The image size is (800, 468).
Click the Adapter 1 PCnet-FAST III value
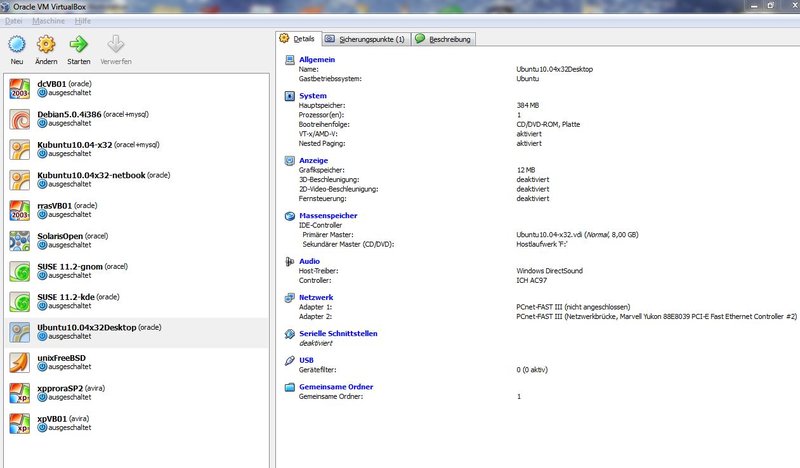click(x=573, y=307)
